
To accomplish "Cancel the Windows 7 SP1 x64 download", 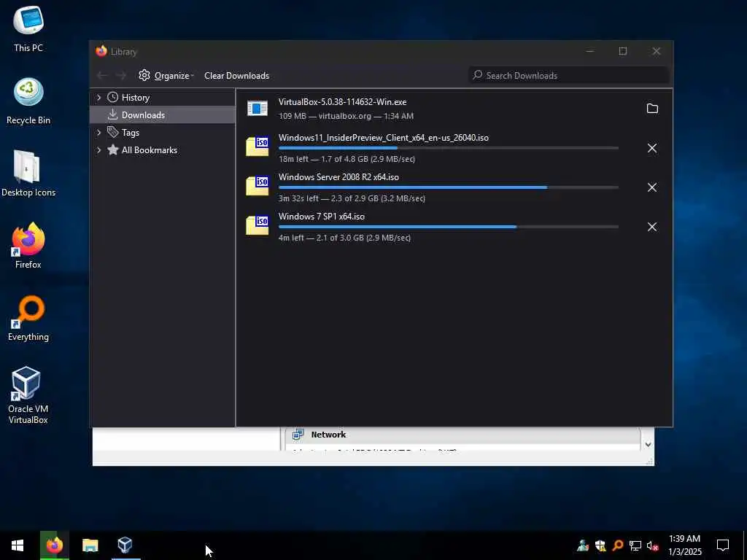I will (x=652, y=227).
